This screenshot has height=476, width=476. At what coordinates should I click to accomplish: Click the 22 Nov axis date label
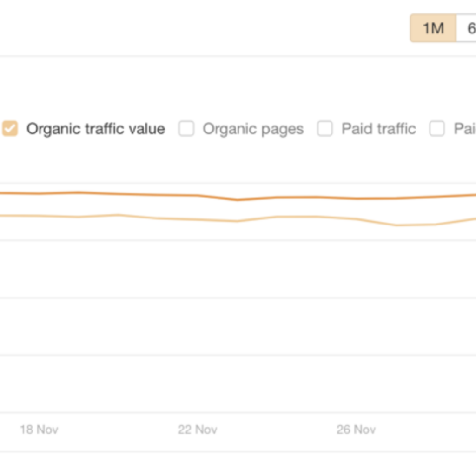[x=197, y=430]
